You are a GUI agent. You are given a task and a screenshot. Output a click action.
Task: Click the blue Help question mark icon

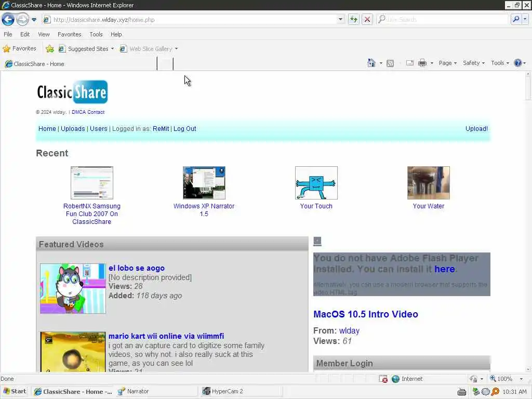[x=518, y=63]
